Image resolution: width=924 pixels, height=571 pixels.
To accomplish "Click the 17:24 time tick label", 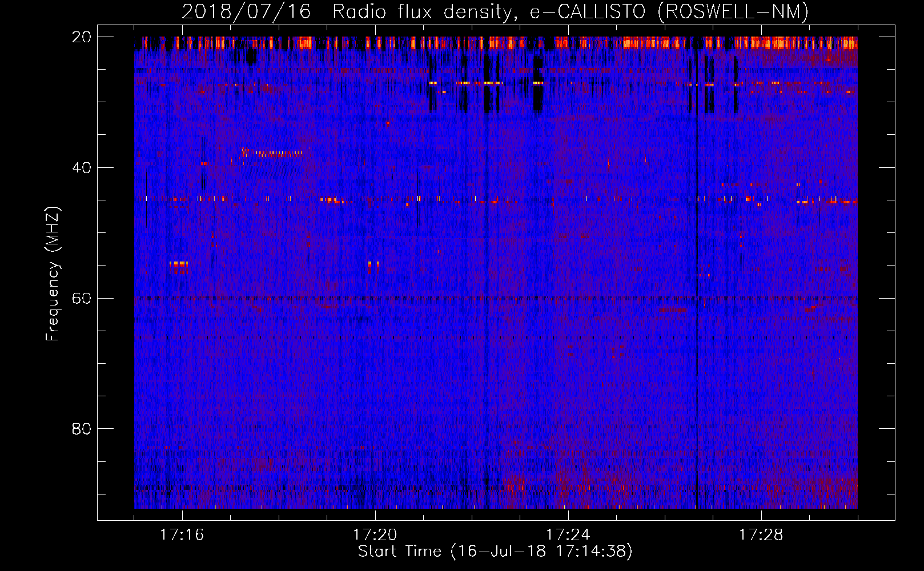I will click(568, 535).
